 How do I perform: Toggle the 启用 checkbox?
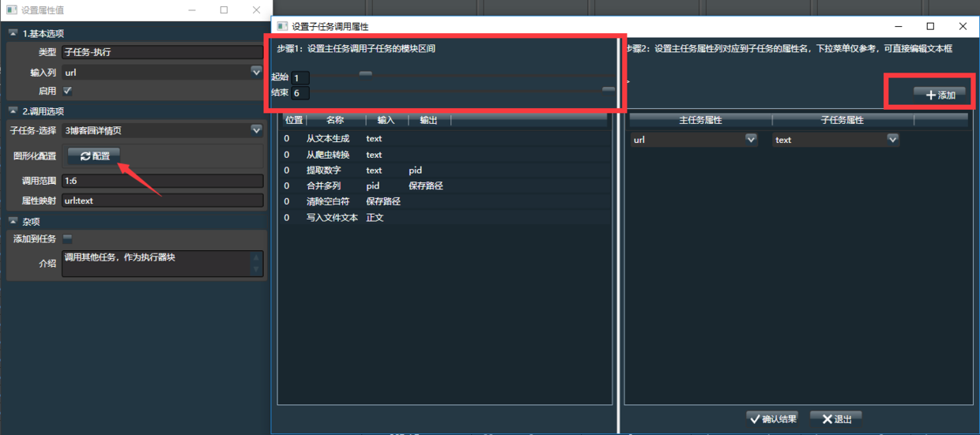tap(67, 91)
